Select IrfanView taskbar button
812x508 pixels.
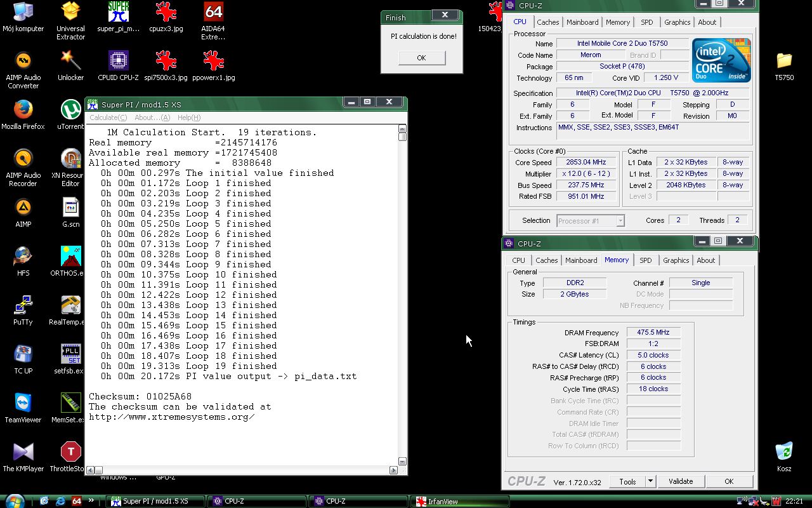459,501
